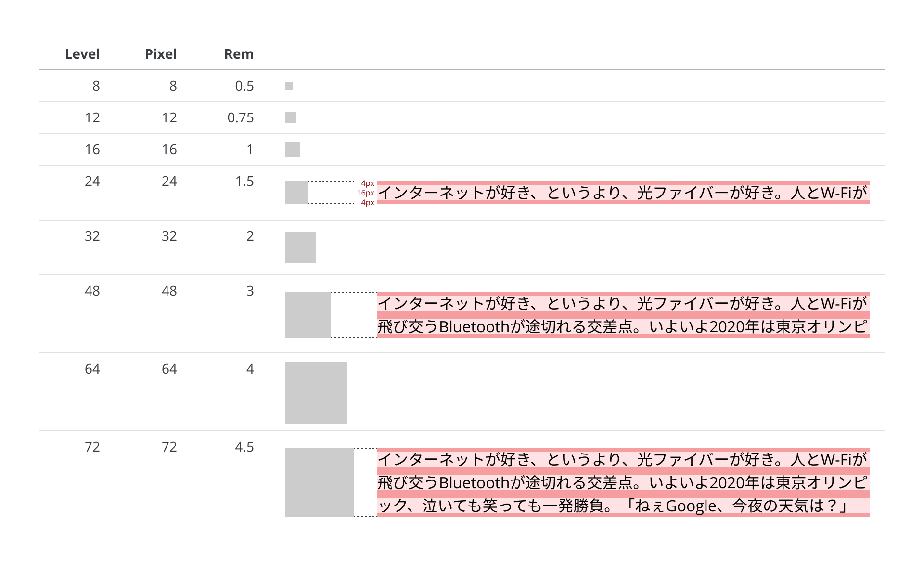This screenshot has width=924, height=571.
Task: Select the gray square in the level 32 row
Action: (300, 247)
